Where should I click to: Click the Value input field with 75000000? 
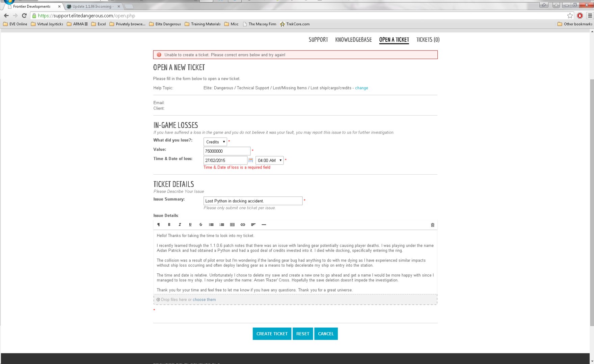point(227,151)
